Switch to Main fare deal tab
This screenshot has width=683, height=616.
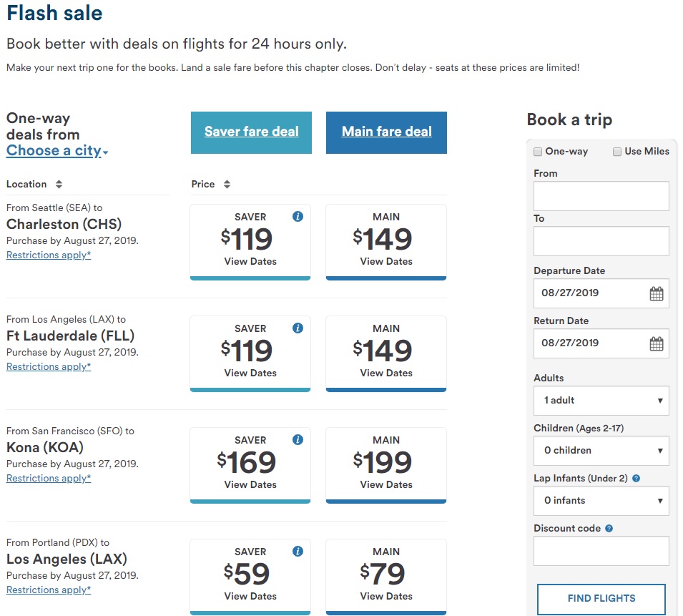click(386, 132)
